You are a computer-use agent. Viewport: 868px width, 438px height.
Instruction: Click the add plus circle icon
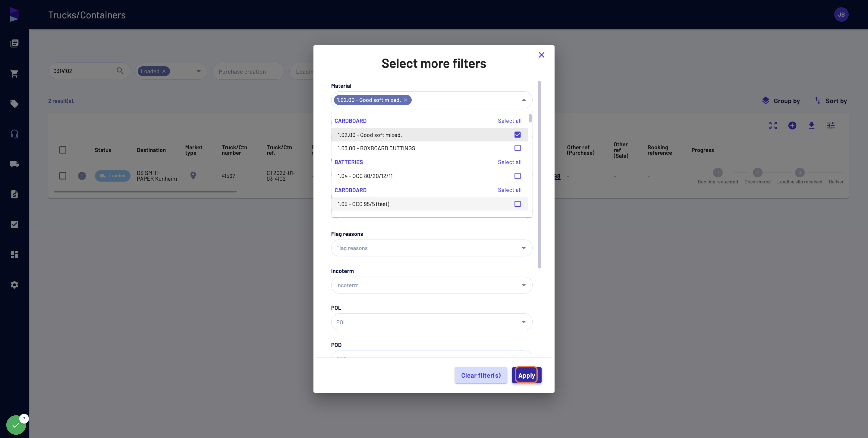792,125
